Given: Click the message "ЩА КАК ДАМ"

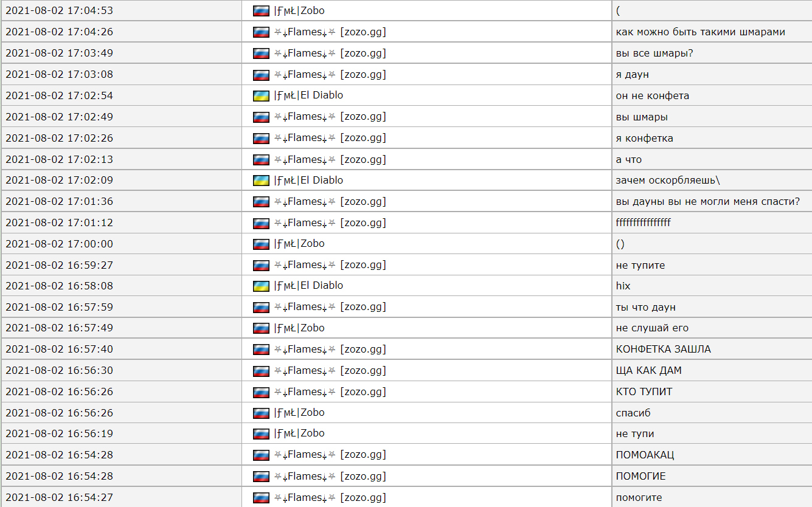Looking at the screenshot, I should [x=648, y=371].
